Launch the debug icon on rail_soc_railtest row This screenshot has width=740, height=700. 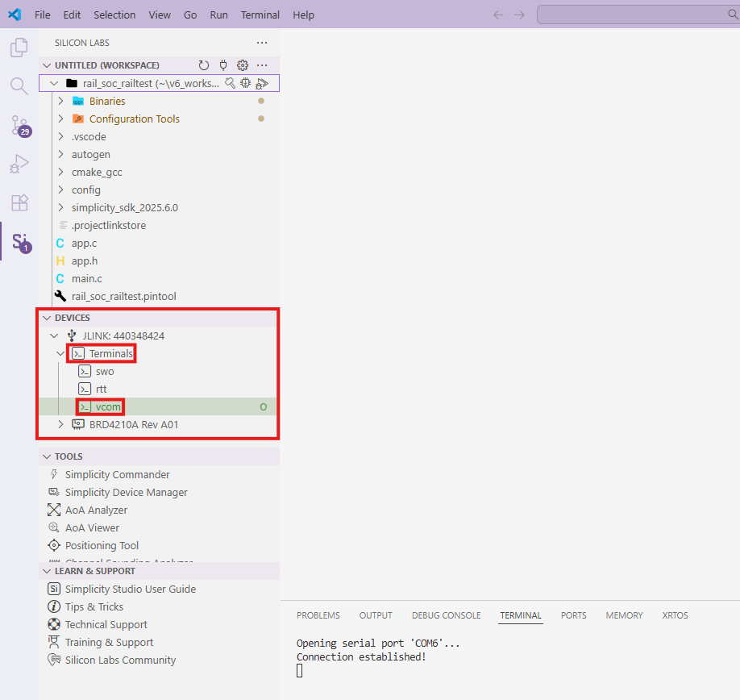point(262,83)
